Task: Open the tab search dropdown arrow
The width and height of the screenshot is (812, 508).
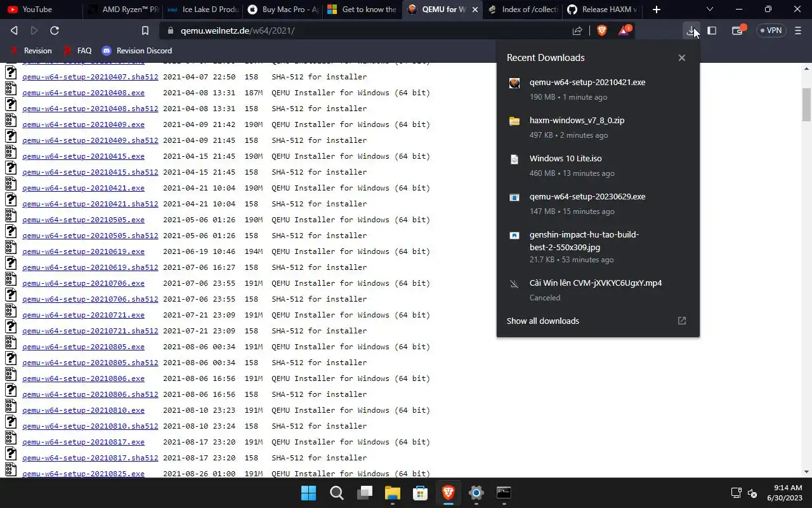Action: click(709, 10)
